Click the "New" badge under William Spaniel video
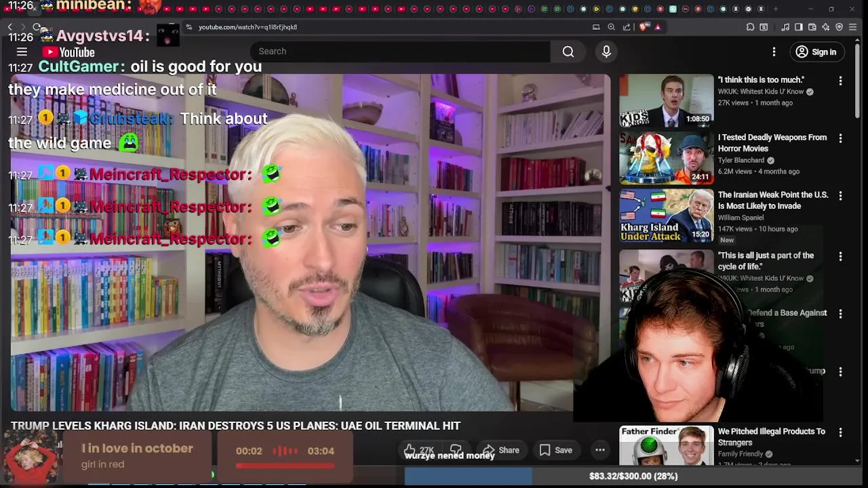This screenshot has width=868, height=488. pos(727,240)
